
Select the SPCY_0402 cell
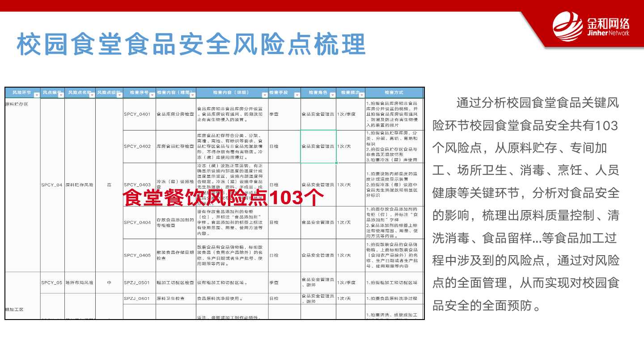pos(139,147)
